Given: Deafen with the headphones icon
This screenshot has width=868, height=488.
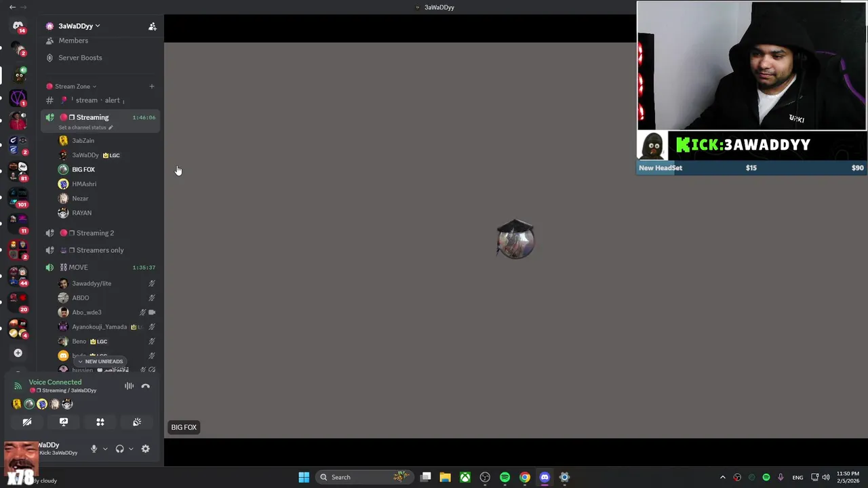Looking at the screenshot, I should pos(120,449).
